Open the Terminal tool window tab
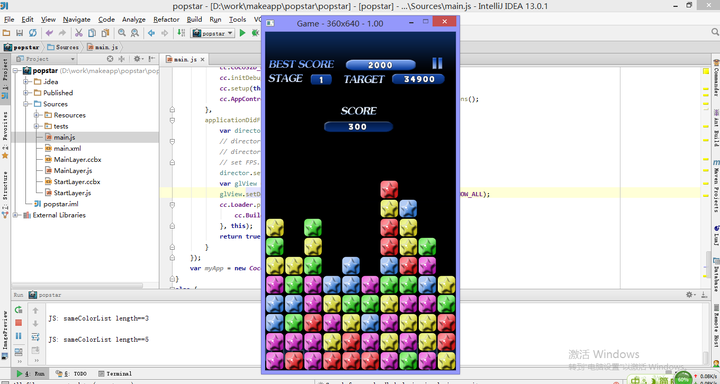720x384 pixels. tap(115, 373)
